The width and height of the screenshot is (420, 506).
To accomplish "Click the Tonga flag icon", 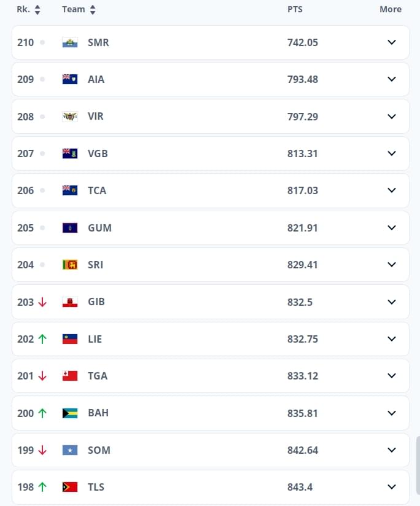I will (x=69, y=376).
